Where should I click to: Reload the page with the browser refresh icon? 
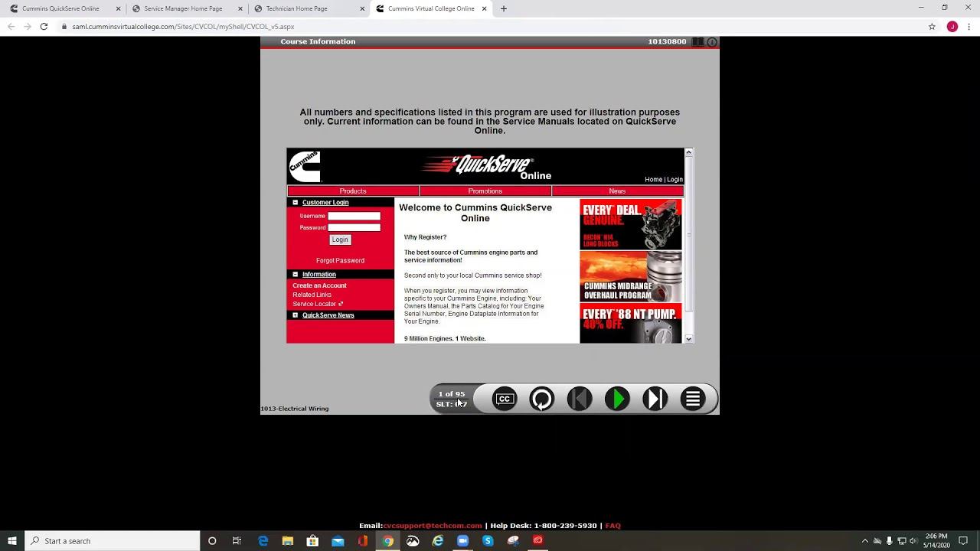(x=44, y=27)
